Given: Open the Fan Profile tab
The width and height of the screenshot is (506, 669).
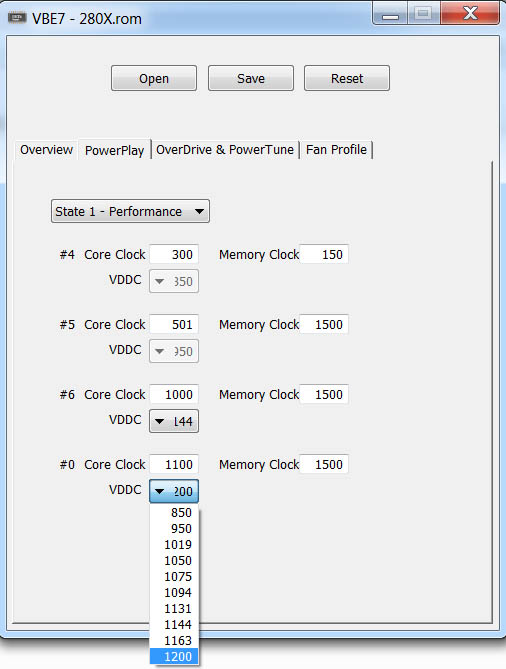Looking at the screenshot, I should pos(336,150).
